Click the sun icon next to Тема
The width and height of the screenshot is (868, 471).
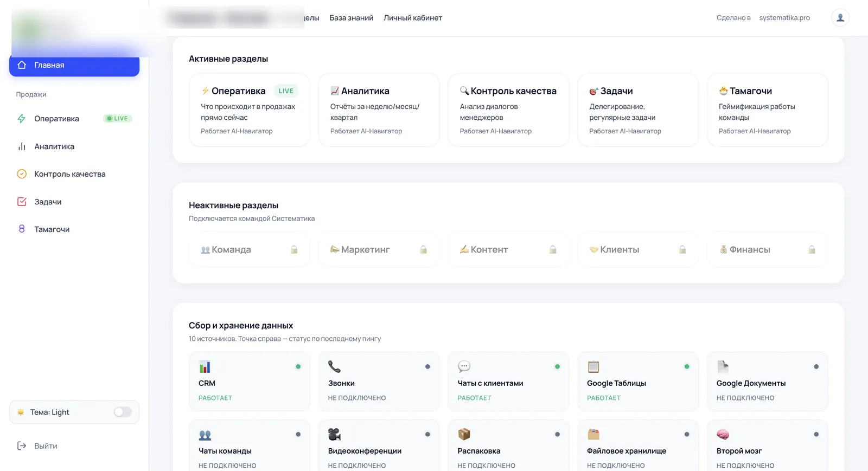point(21,412)
